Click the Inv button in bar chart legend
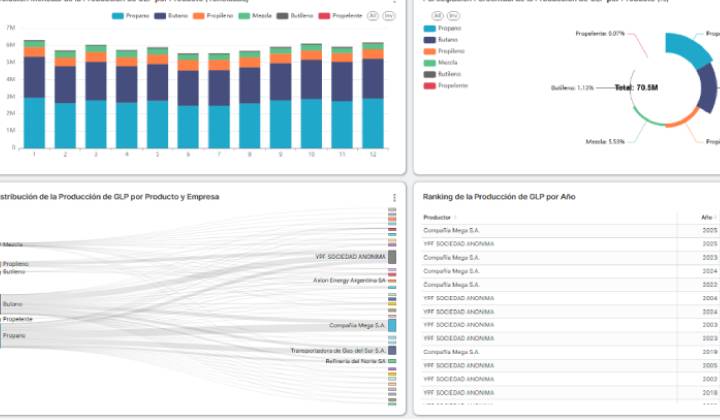The height and width of the screenshot is (420, 720). [388, 17]
